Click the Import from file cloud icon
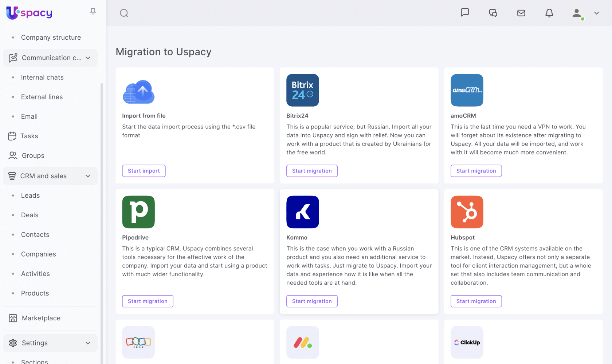This screenshot has height=364, width=612. tap(138, 91)
